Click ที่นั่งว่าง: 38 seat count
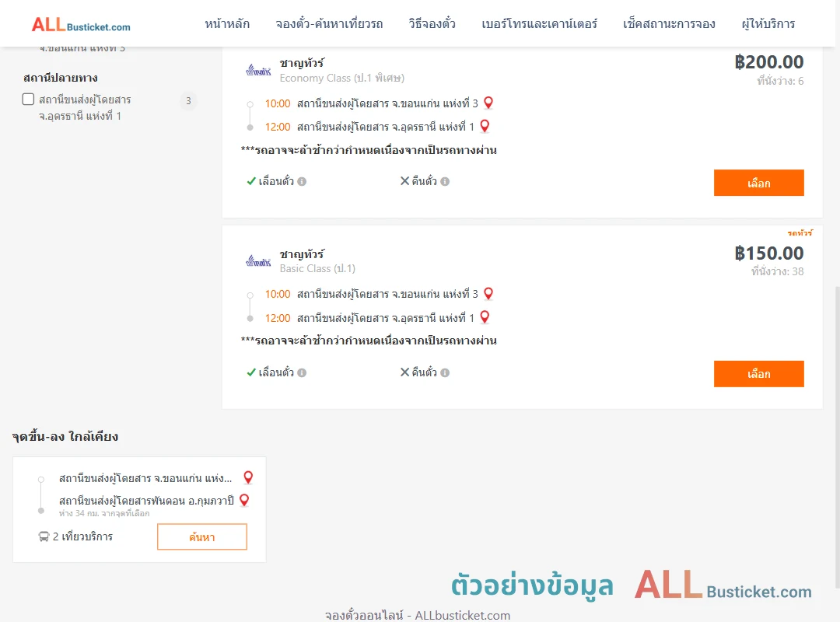Viewport: 840px width, 622px height. pyautogui.click(x=777, y=271)
